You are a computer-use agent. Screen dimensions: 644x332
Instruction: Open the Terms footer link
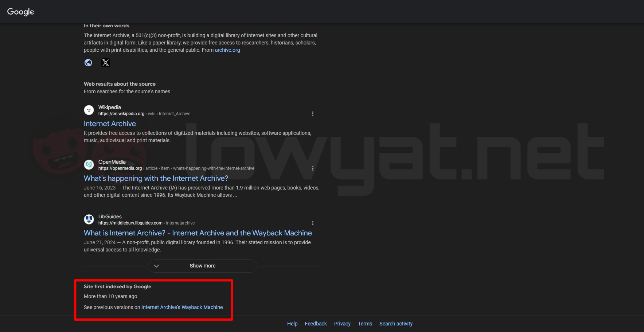(x=365, y=324)
